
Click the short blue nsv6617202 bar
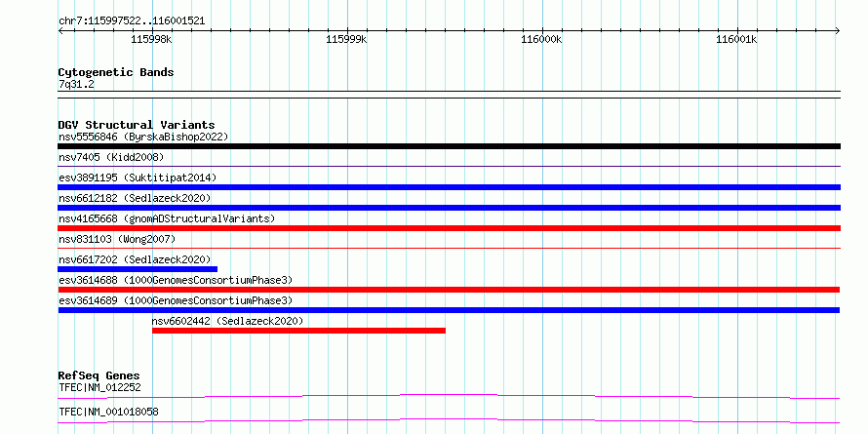(138, 269)
